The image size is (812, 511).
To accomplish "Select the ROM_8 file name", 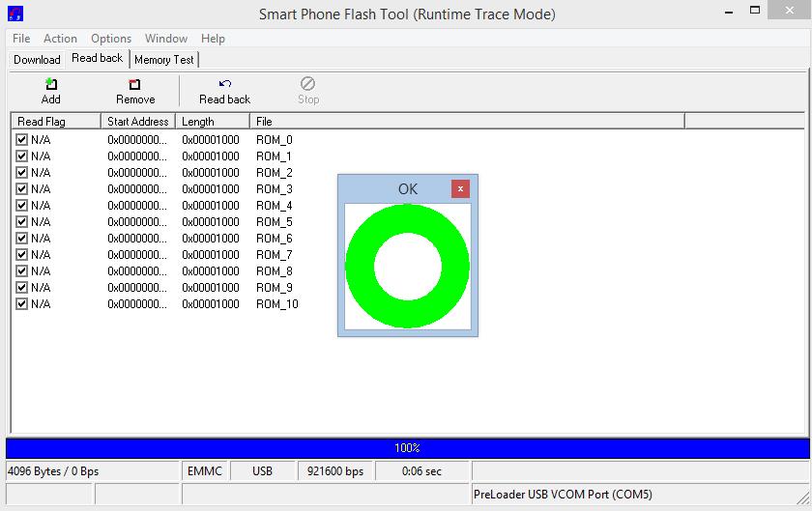I will click(x=275, y=270).
